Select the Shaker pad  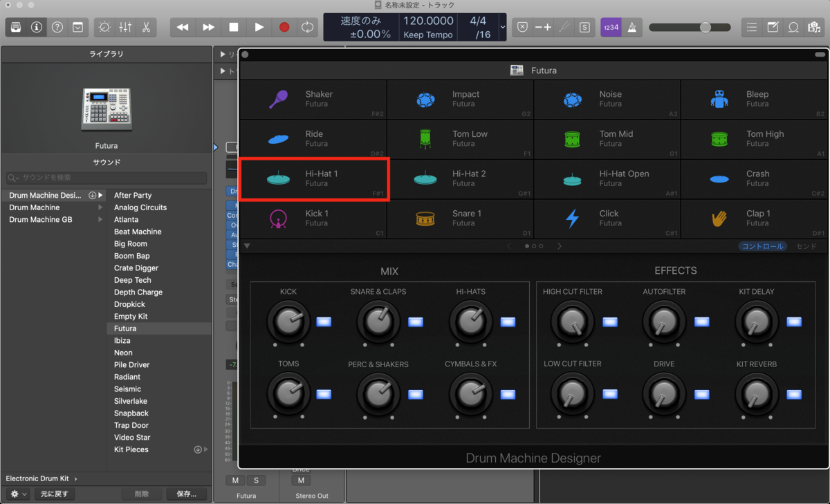tap(313, 100)
